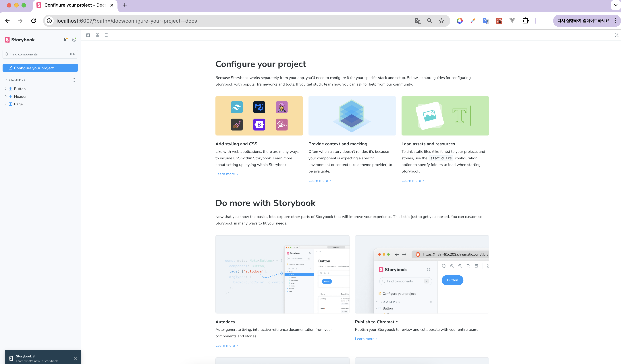Open Learn more under Publish to Chromatic
This screenshot has width=621, height=364.
click(x=366, y=339)
